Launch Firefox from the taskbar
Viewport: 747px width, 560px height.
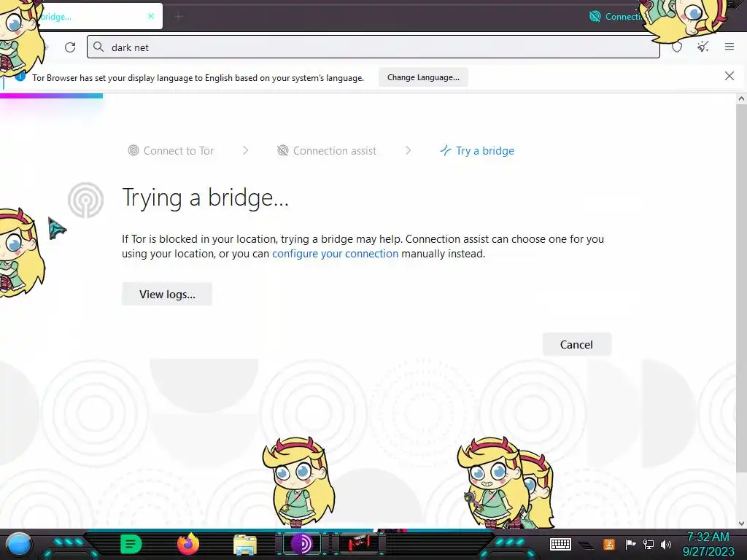[187, 544]
